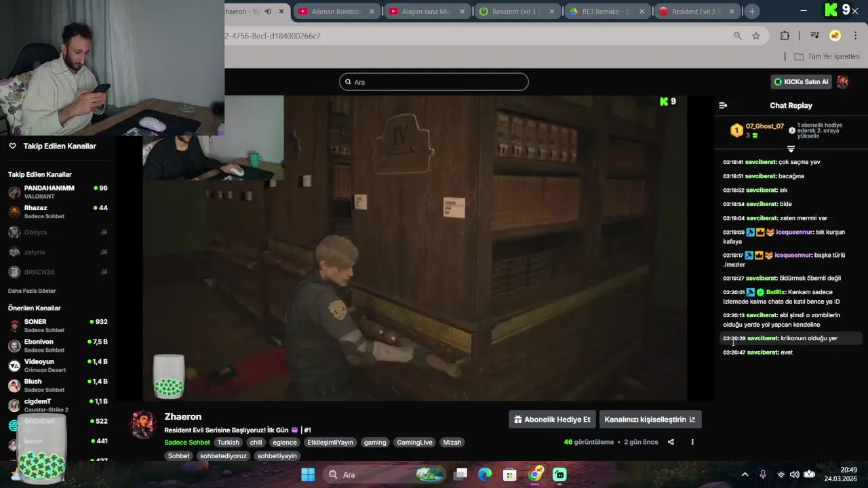Collapse the Chat Replay panel arrow
Image resolution: width=868 pixels, height=488 pixels.
click(x=723, y=105)
